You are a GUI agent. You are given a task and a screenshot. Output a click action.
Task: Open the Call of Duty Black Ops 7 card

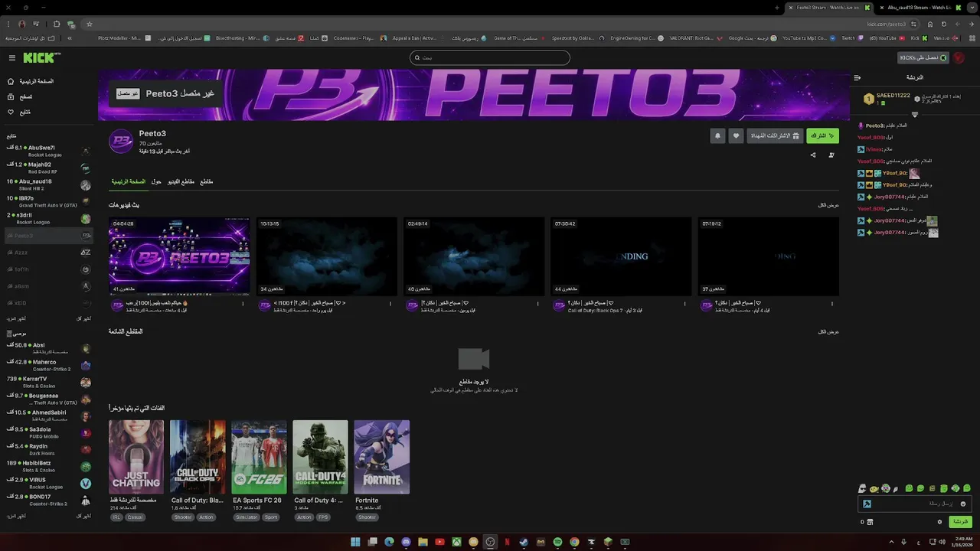[x=198, y=457]
